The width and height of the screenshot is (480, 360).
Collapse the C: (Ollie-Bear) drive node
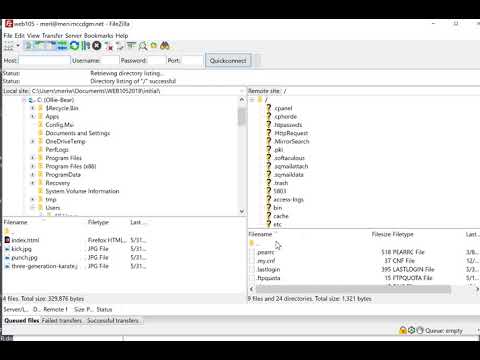point(24,100)
